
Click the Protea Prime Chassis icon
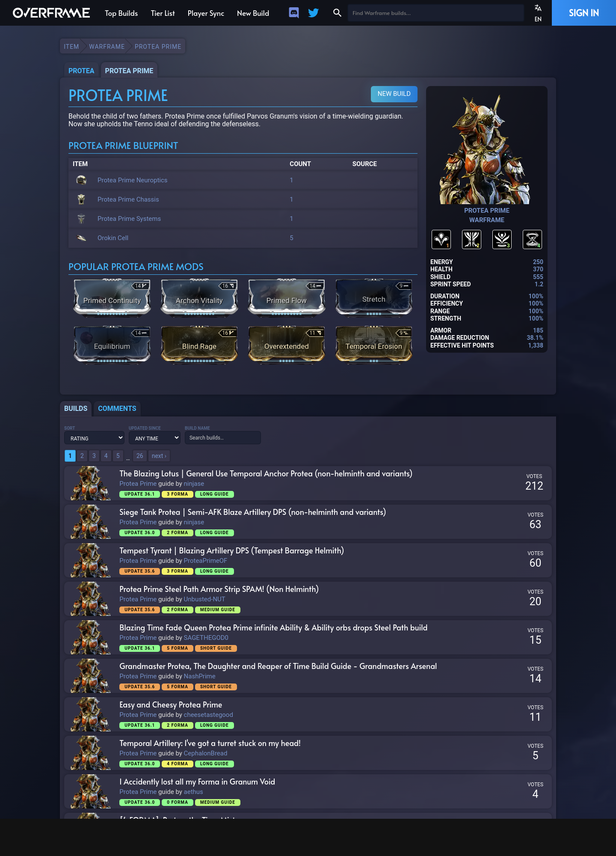(81, 199)
